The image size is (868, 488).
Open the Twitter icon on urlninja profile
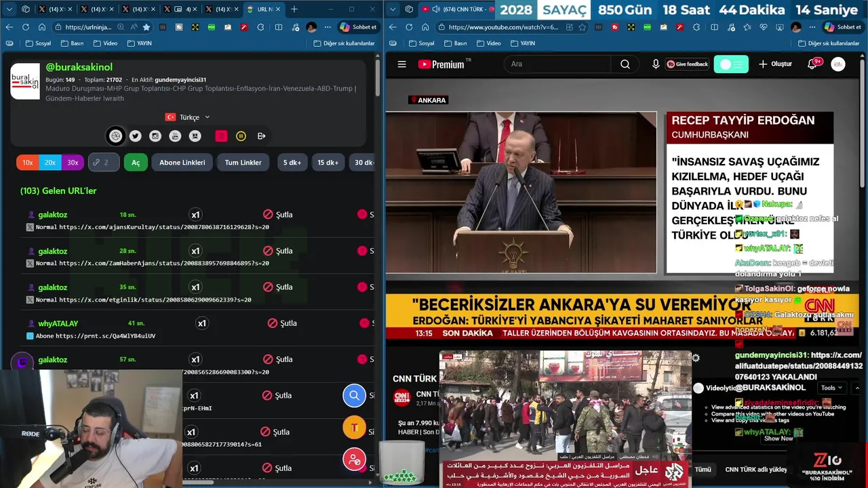[136, 136]
